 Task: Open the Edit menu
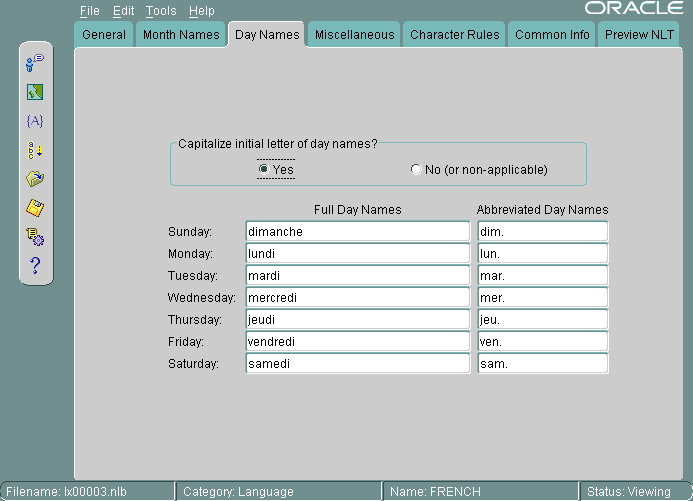123,11
